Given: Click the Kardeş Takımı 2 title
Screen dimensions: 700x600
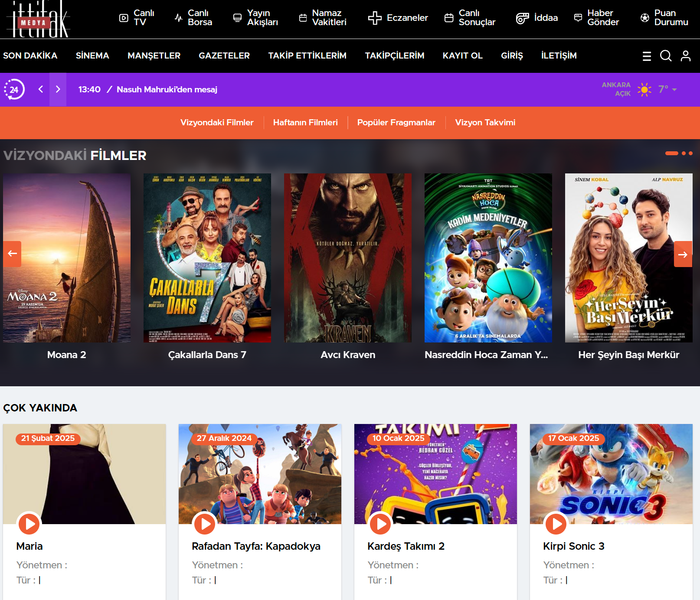Looking at the screenshot, I should click(406, 546).
